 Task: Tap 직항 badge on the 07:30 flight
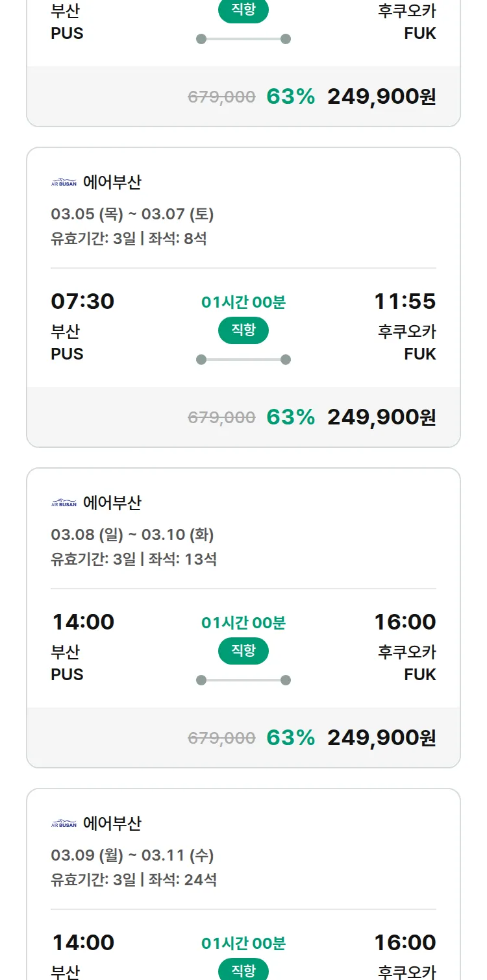(243, 330)
